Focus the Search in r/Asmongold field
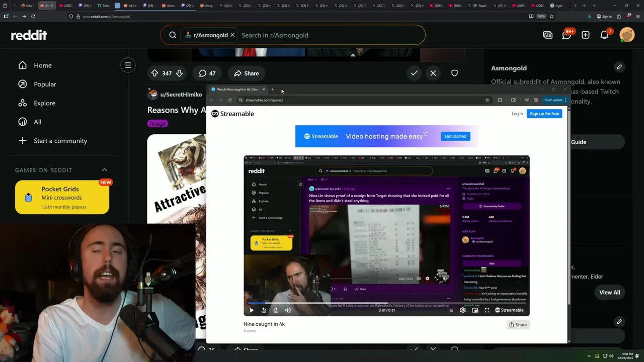The image size is (644, 362). (x=330, y=35)
